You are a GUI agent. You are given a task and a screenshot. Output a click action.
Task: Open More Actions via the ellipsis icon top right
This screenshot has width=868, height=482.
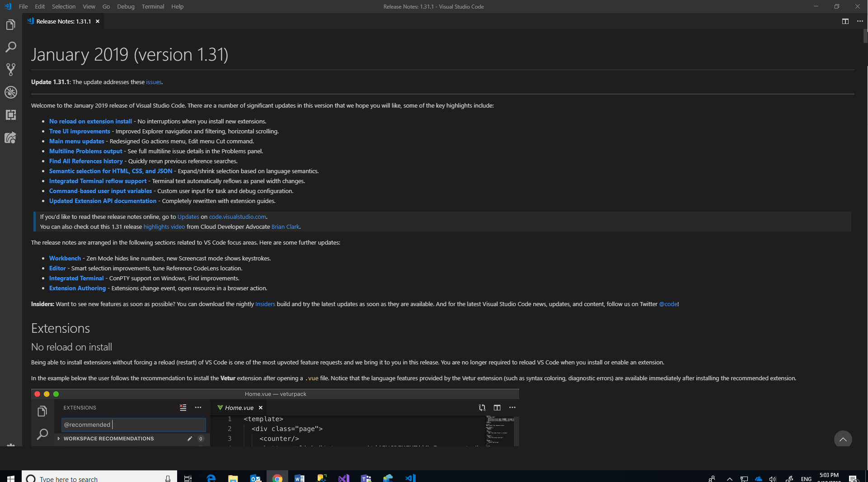point(861,21)
